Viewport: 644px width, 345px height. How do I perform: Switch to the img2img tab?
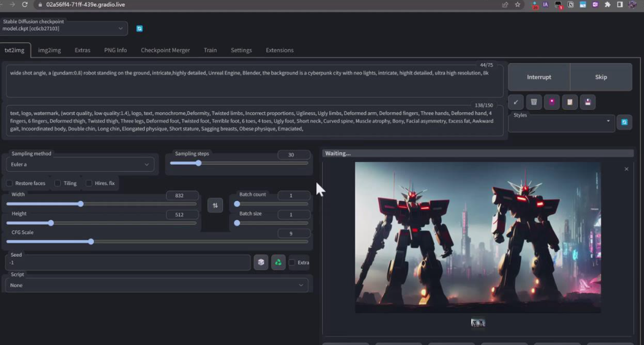[x=49, y=50]
